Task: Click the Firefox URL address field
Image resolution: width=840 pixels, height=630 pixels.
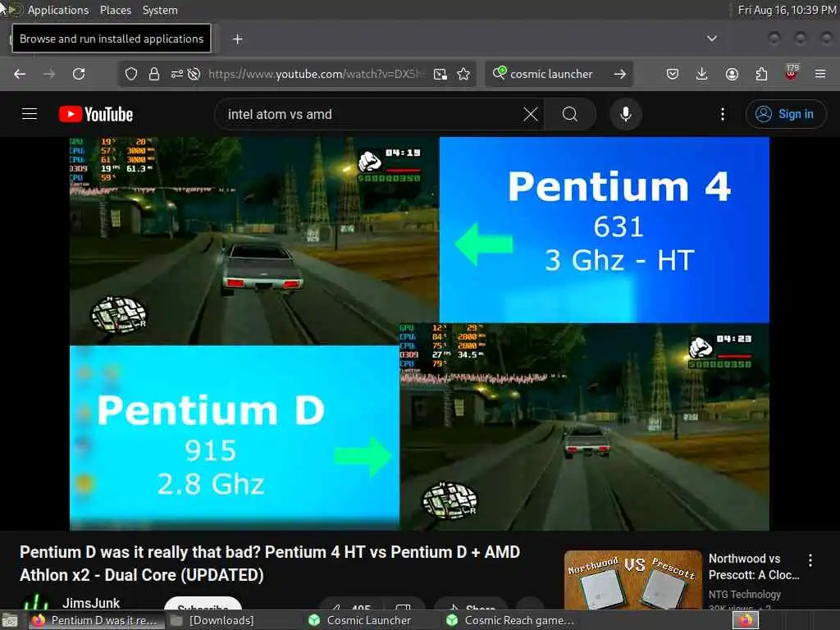Action: pos(316,74)
